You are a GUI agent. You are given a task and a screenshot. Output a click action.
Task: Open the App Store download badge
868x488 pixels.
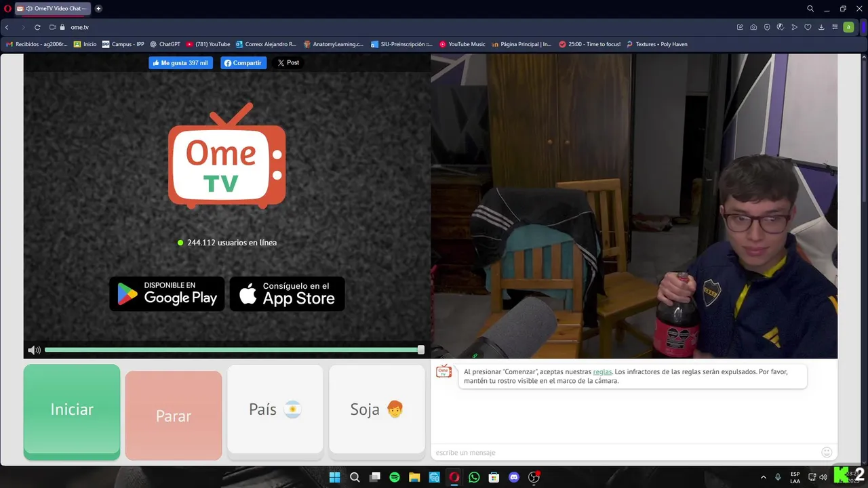(288, 294)
